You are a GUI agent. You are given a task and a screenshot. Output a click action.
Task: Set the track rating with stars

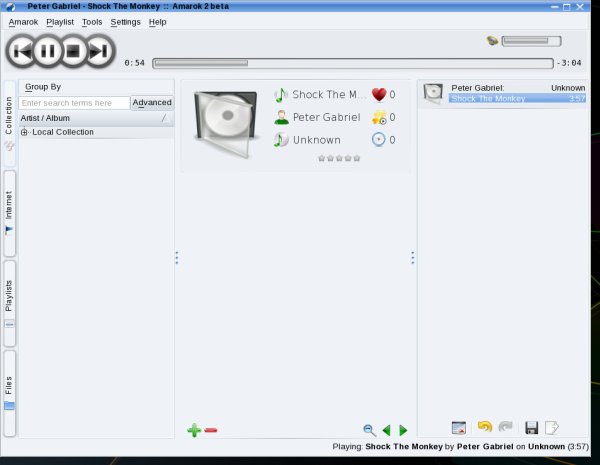point(339,158)
